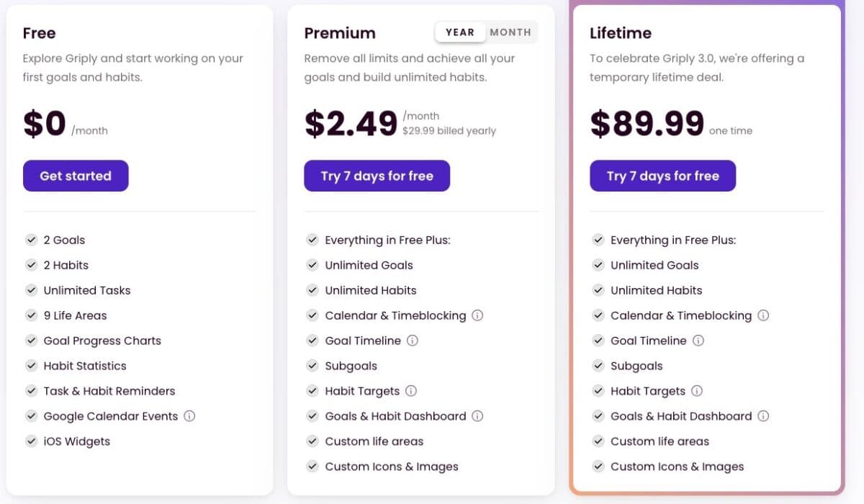This screenshot has height=504, width=864.
Task: Click the Free plan heading
Action: 39,33
